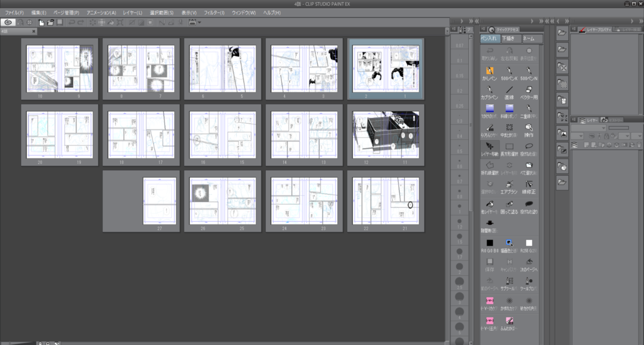This screenshot has width=644, height=345.
Task: Open the フィルター(I) menu
Action: tap(214, 12)
